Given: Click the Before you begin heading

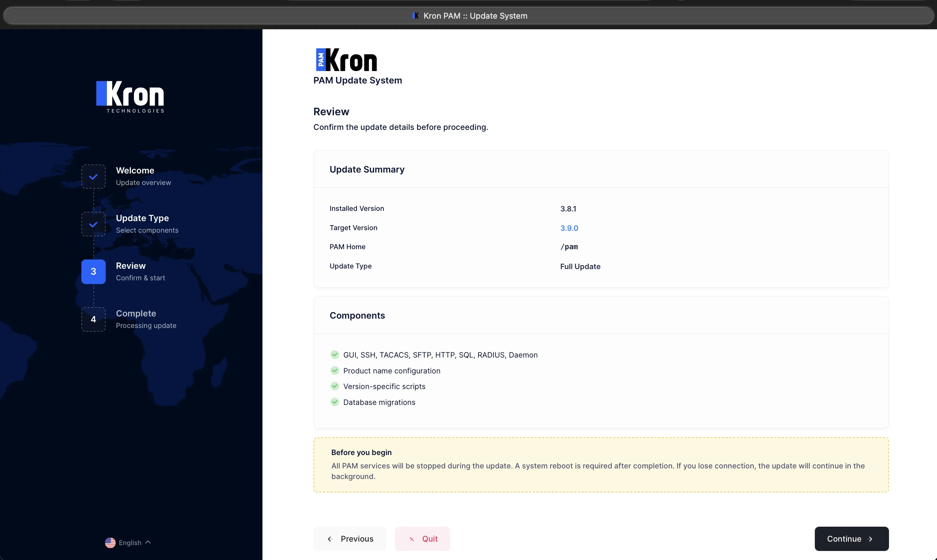Looking at the screenshot, I should coord(362,453).
